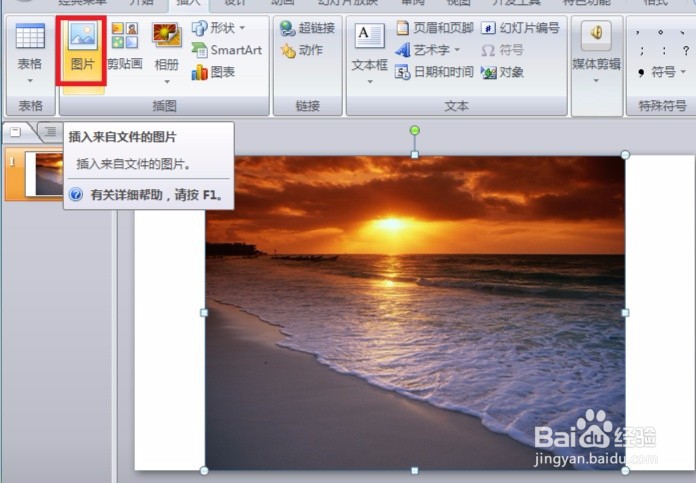Insert an 对象 object

pyautogui.click(x=502, y=72)
